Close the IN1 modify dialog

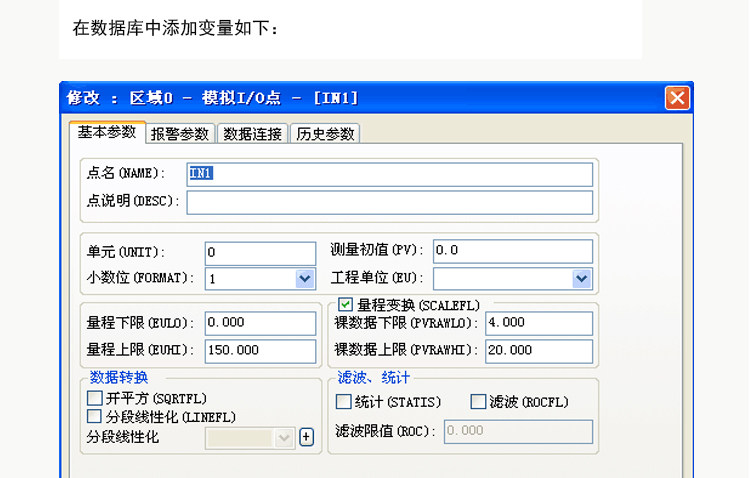677,98
